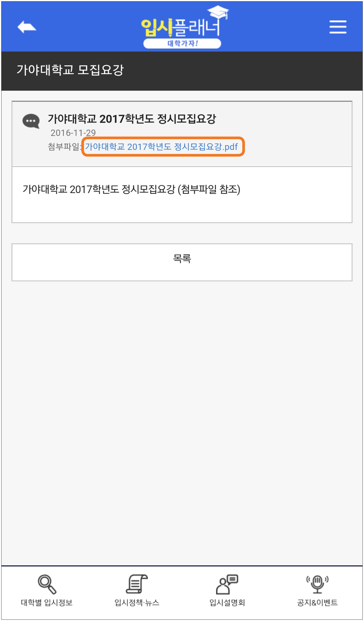
Task: Click the post date 2016-11-29
Action: tap(73, 133)
